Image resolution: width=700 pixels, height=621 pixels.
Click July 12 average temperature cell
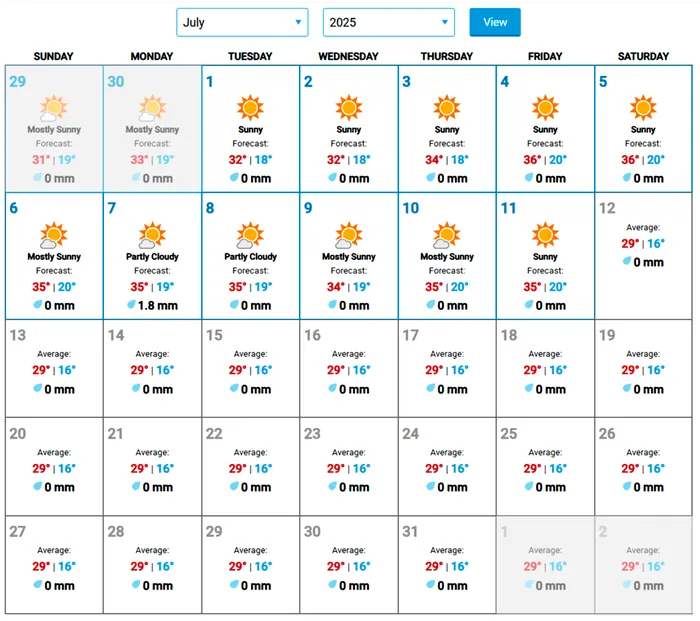tap(643, 255)
